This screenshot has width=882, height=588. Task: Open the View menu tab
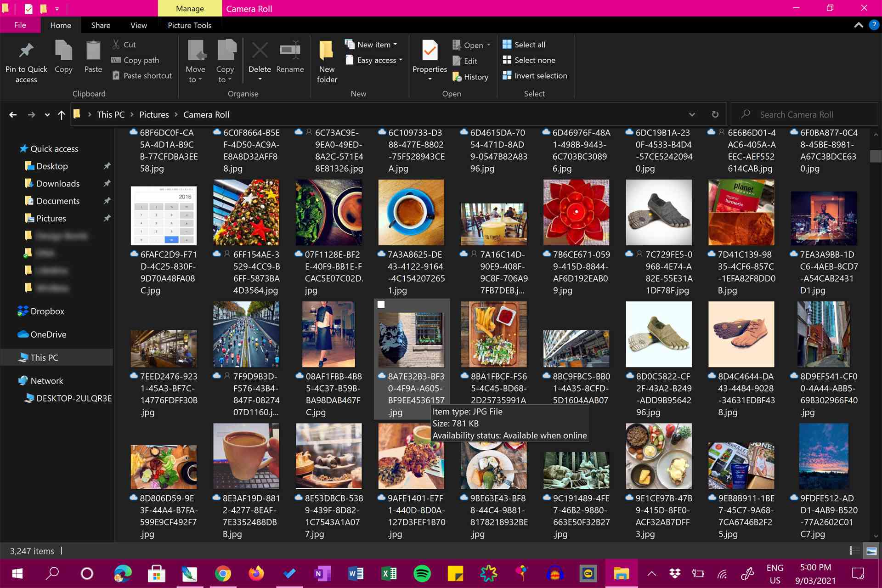[x=138, y=25]
